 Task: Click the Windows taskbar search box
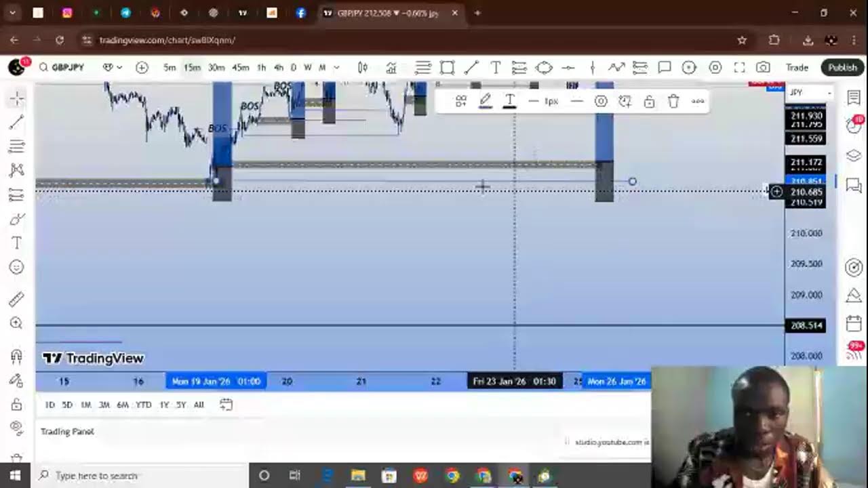point(139,476)
